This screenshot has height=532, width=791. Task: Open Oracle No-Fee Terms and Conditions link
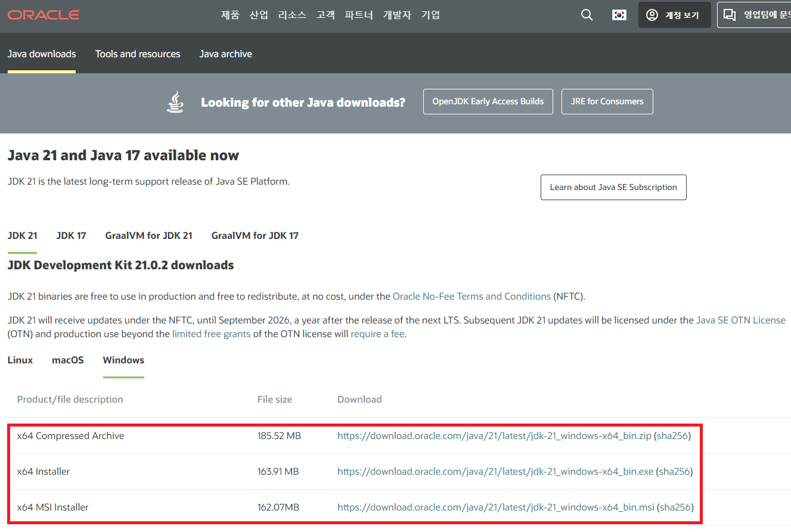pos(472,296)
